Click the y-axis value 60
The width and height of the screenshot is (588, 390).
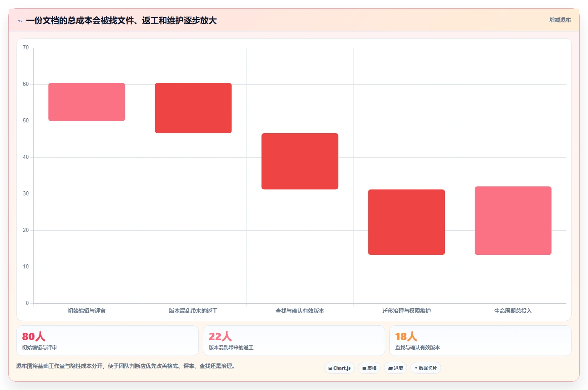click(26, 84)
